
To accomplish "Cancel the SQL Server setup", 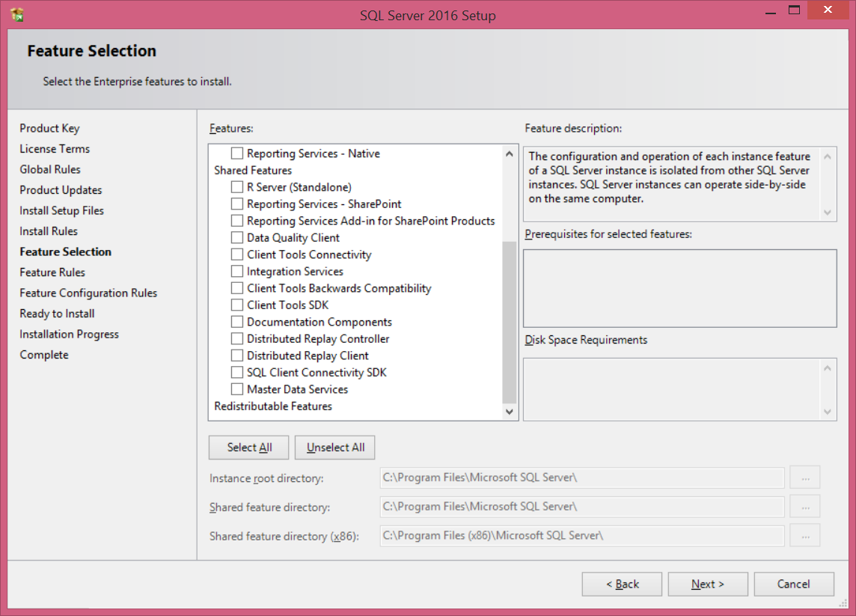I will (794, 585).
